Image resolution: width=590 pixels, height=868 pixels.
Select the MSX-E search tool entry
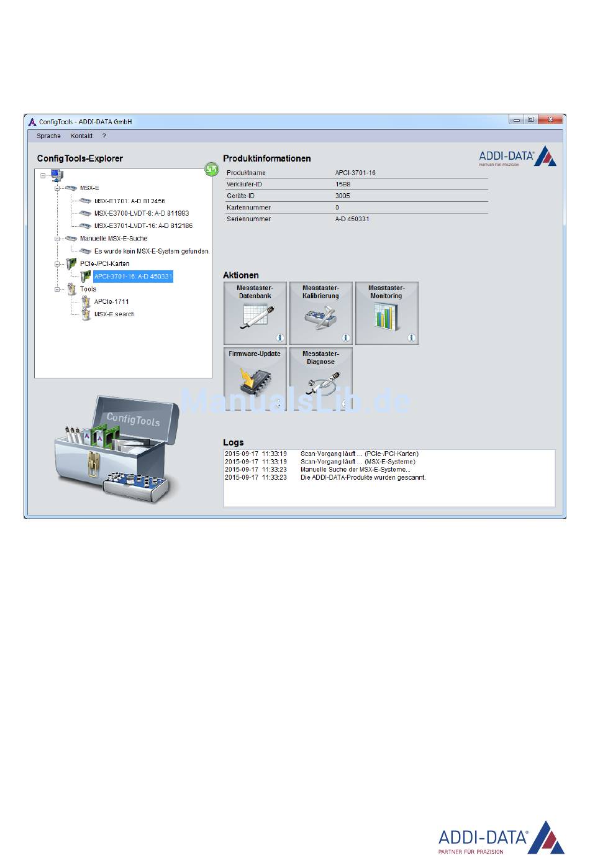pyautogui.click(x=114, y=314)
